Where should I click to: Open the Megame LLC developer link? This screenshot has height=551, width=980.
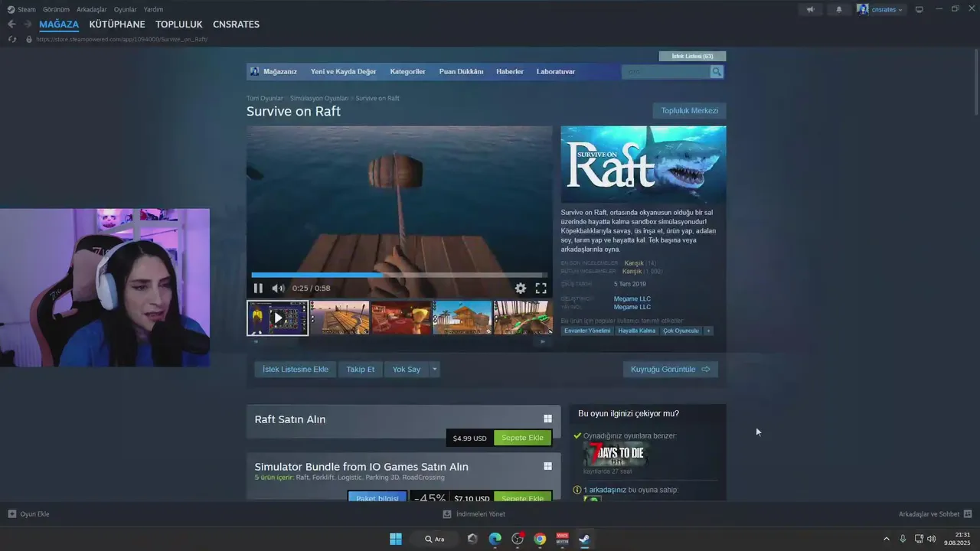(x=632, y=298)
